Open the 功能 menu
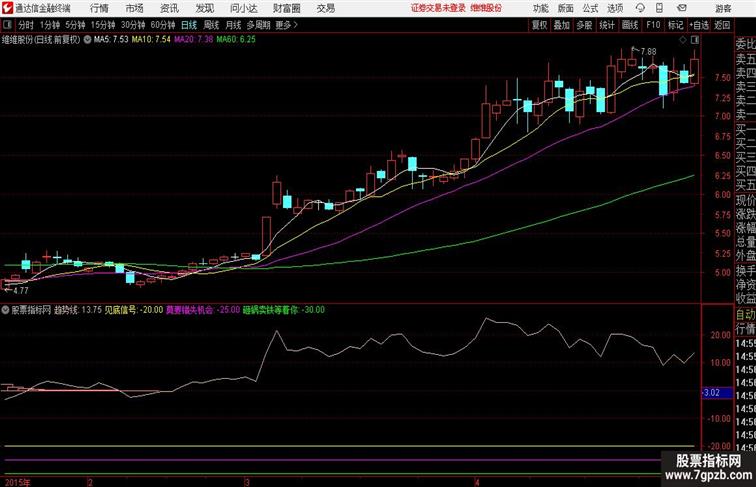 pyautogui.click(x=541, y=8)
